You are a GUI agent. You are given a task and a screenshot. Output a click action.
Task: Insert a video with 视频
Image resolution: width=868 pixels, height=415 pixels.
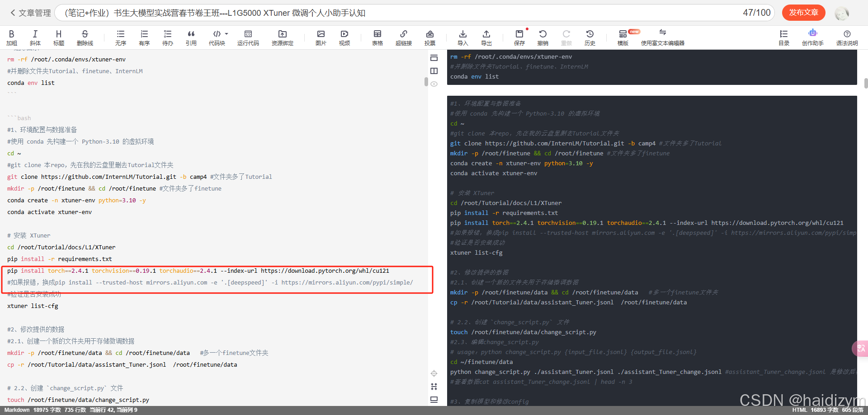click(x=344, y=37)
